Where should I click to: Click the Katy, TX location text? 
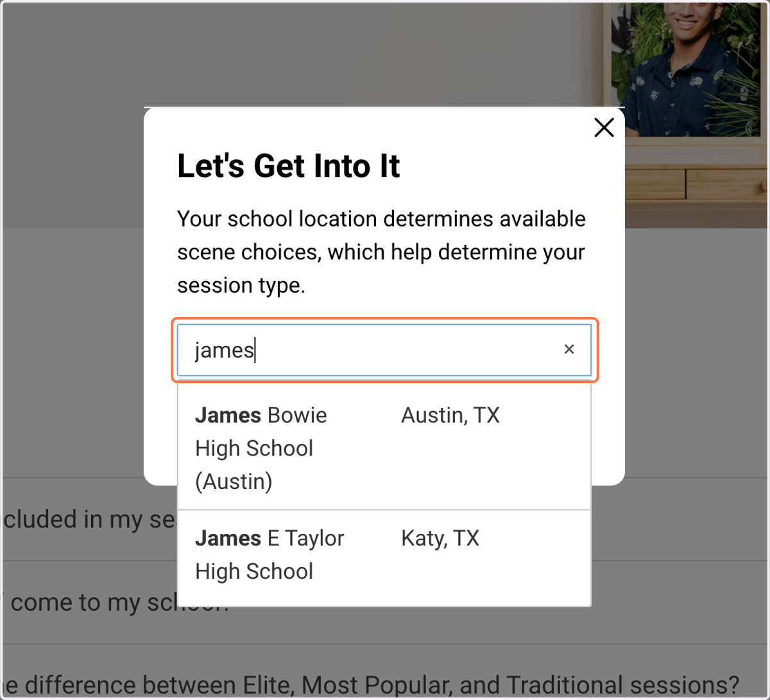440,538
